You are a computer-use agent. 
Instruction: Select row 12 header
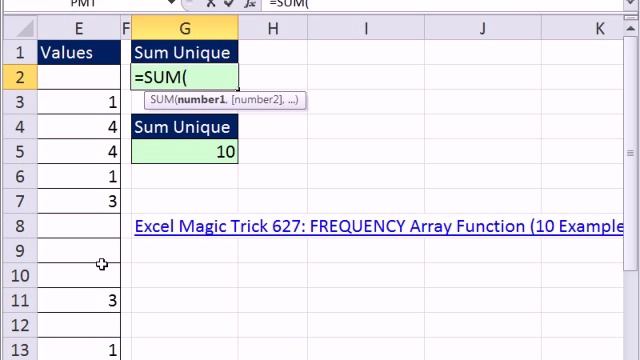tap(20, 325)
